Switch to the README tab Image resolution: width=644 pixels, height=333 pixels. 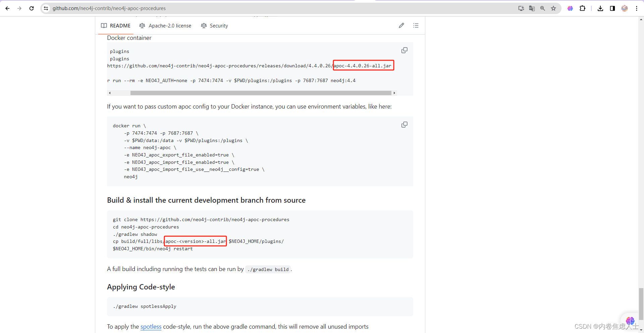(x=116, y=26)
